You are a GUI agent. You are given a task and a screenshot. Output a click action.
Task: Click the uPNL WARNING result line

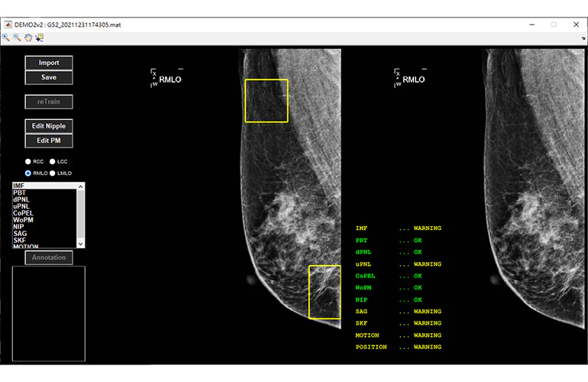[399, 264]
